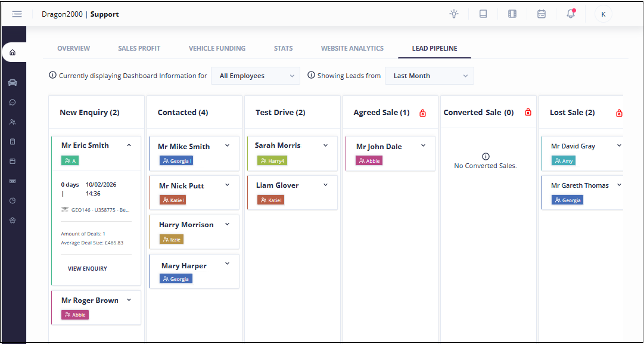This screenshot has width=644, height=344.
Task: Collapse the Mr Eric Smith lead card
Action: point(129,145)
